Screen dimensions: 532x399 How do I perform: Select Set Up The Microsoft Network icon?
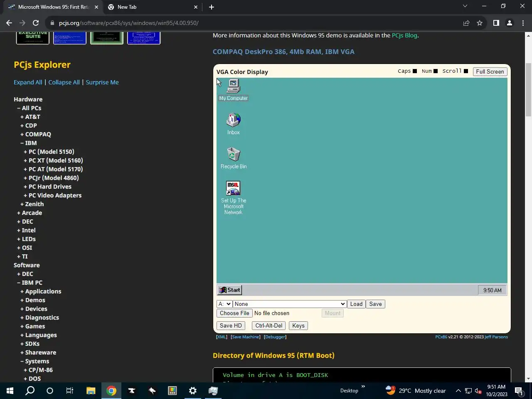pyautogui.click(x=233, y=197)
